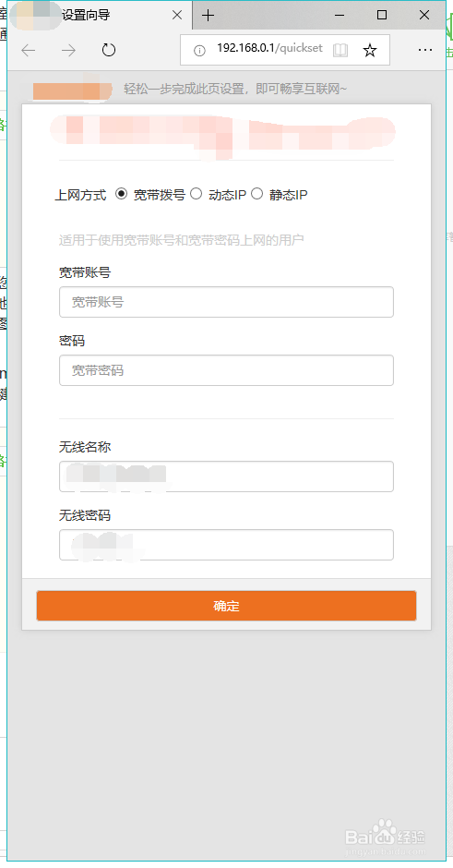Image resolution: width=453 pixels, height=868 pixels.
Task: Select the 静态IP radio option
Action: click(x=256, y=194)
